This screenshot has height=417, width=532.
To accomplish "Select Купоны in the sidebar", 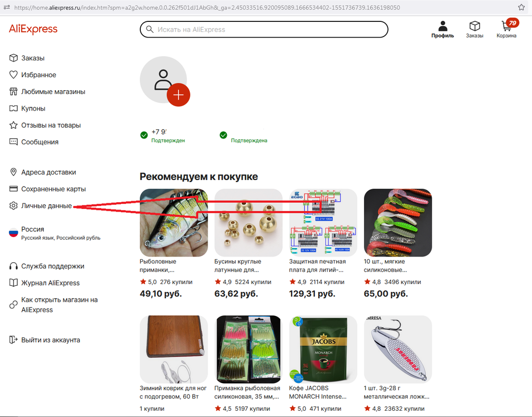I will tap(27, 108).
